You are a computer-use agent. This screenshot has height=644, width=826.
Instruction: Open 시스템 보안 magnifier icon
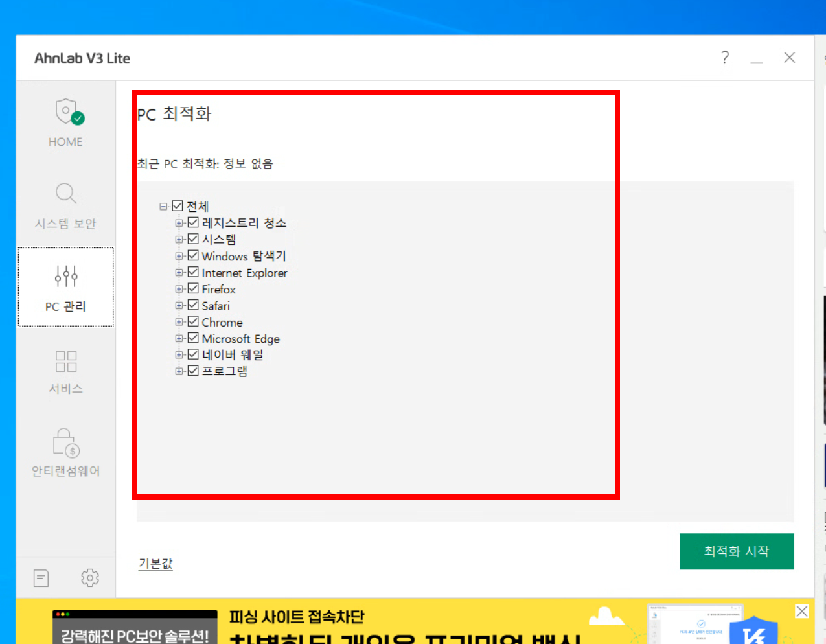pyautogui.click(x=66, y=193)
